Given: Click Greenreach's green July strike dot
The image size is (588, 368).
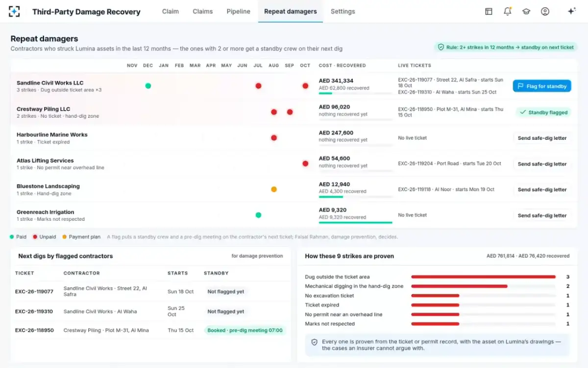Looking at the screenshot, I should coord(258,215).
